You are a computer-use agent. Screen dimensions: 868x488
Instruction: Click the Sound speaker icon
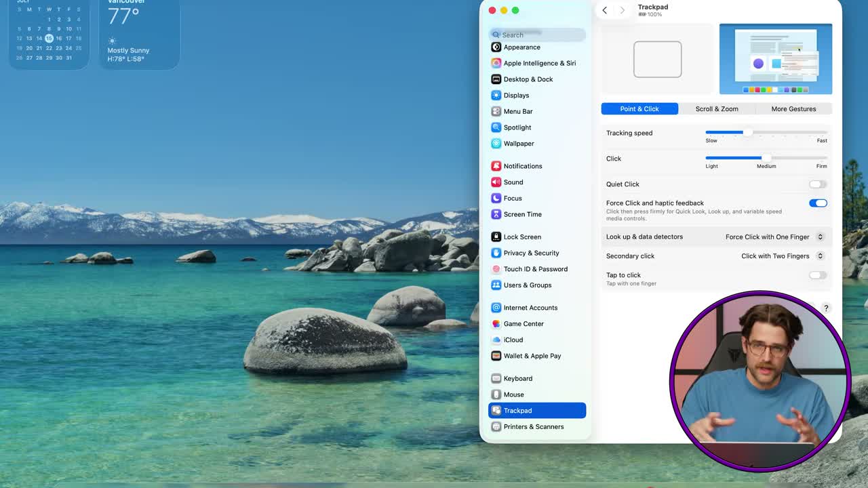click(496, 182)
